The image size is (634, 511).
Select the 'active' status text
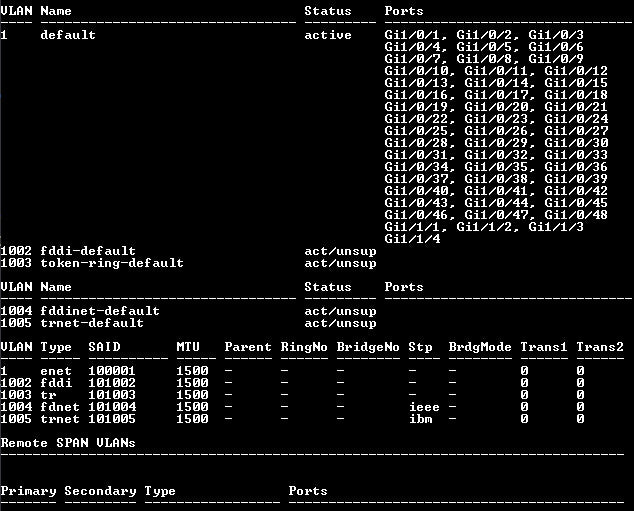328,35
